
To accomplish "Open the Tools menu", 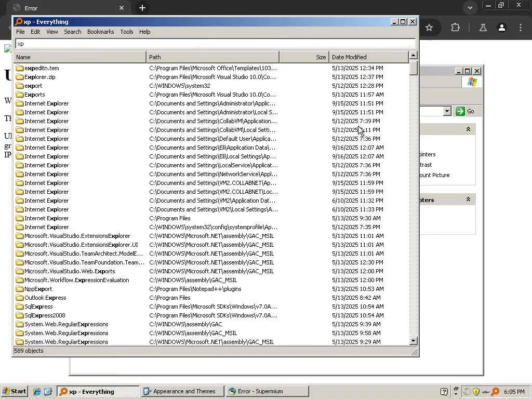I will 127,32.
